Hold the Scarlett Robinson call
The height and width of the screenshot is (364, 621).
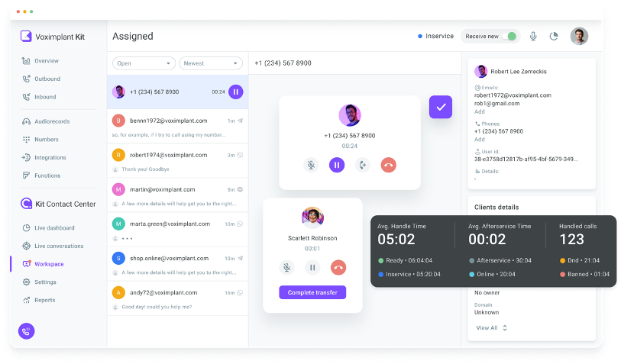312,267
